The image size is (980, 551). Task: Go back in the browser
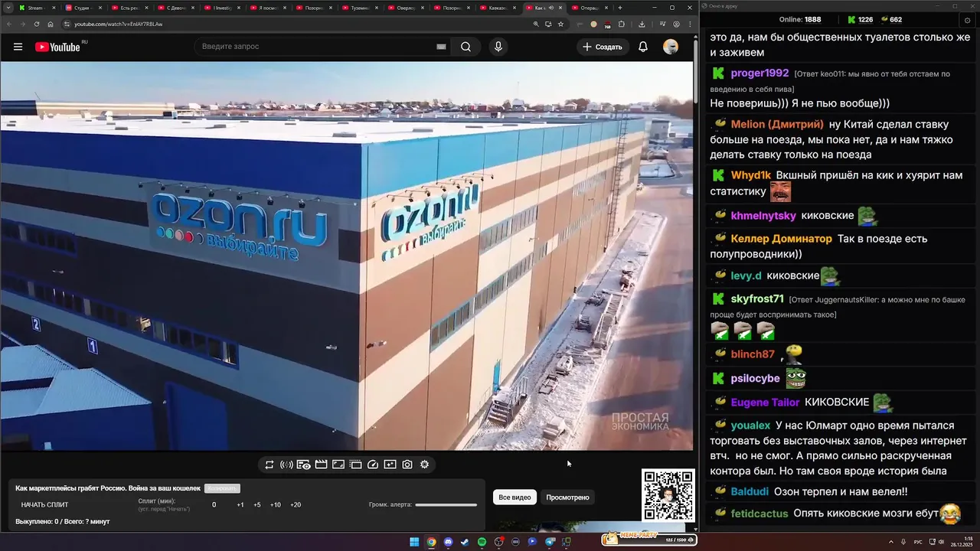[x=8, y=24]
